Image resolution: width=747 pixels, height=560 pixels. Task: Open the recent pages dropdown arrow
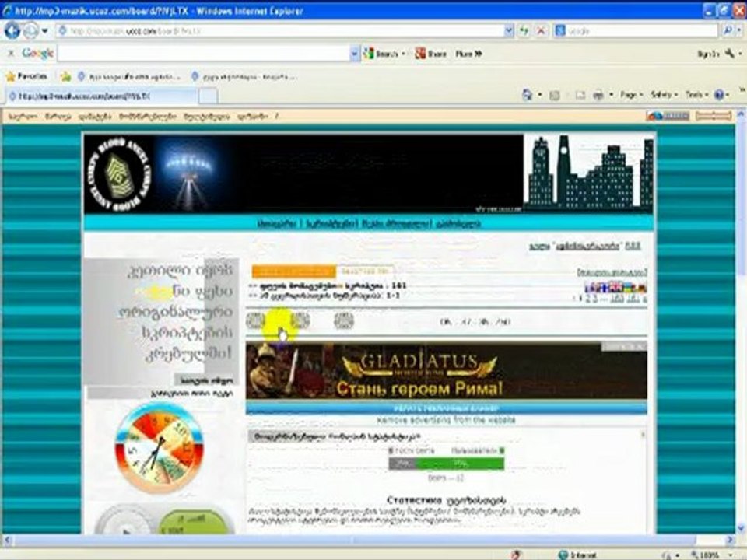click(45, 31)
